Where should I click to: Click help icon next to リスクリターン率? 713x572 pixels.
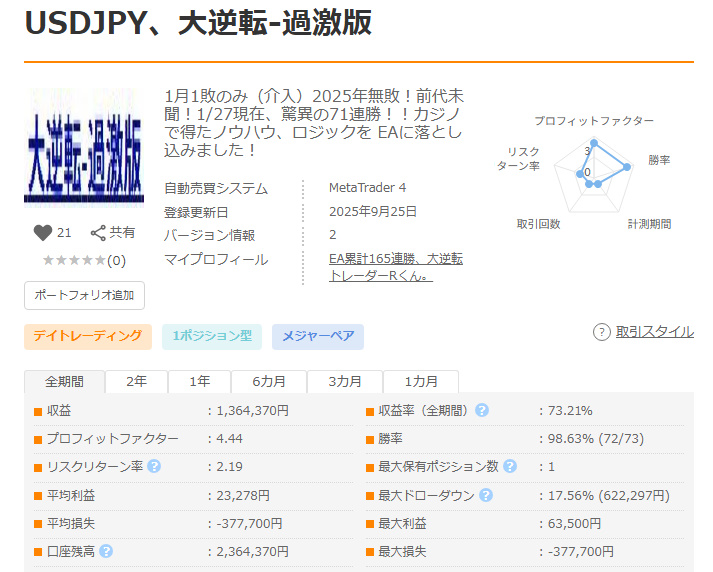pos(154,467)
